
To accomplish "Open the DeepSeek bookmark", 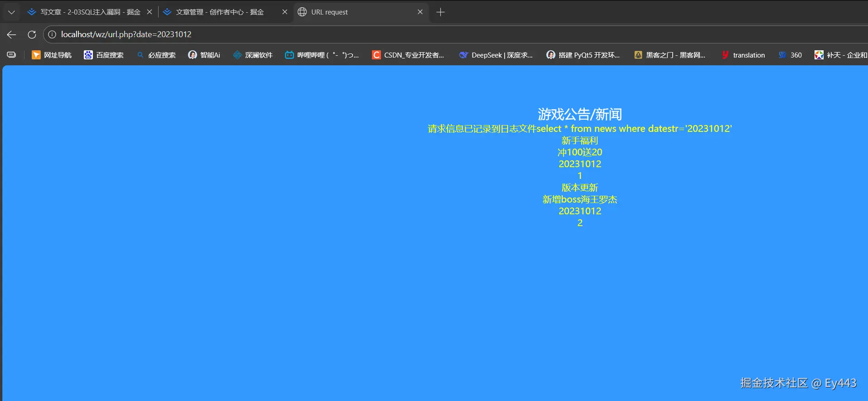I will pos(496,55).
